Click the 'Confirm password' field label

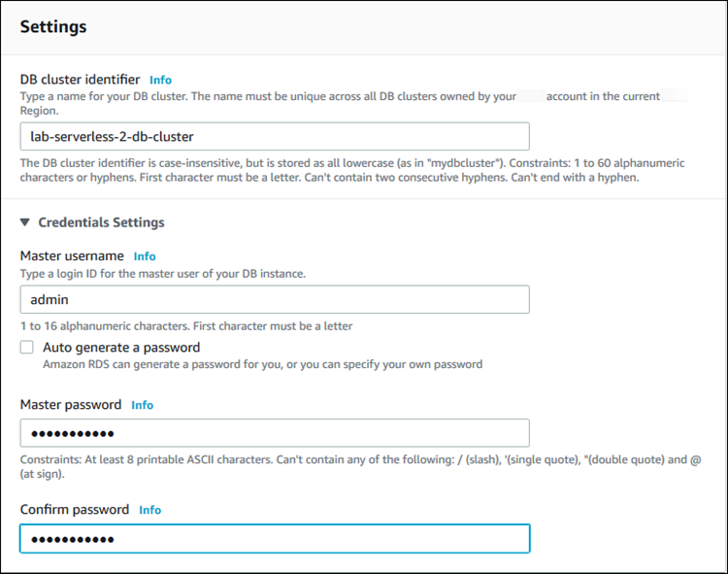[75, 510]
